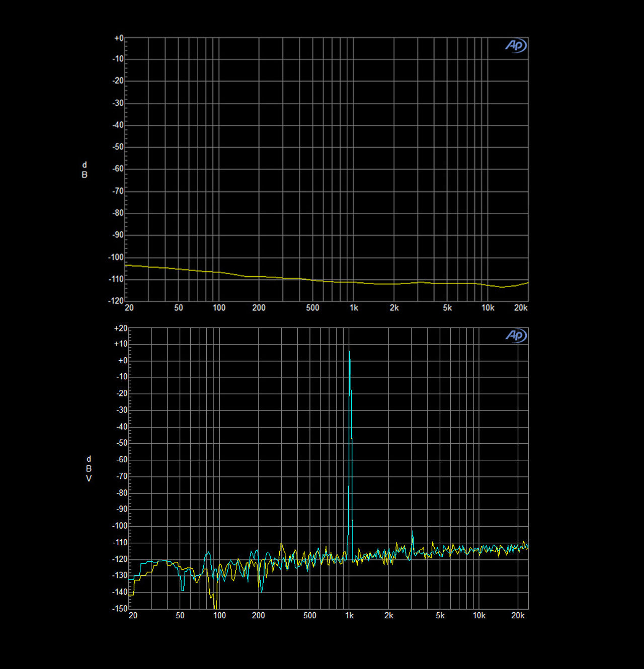The width and height of the screenshot is (644, 669).
Task: Click the '500' frequency label under upper graph
Action: 312,307
